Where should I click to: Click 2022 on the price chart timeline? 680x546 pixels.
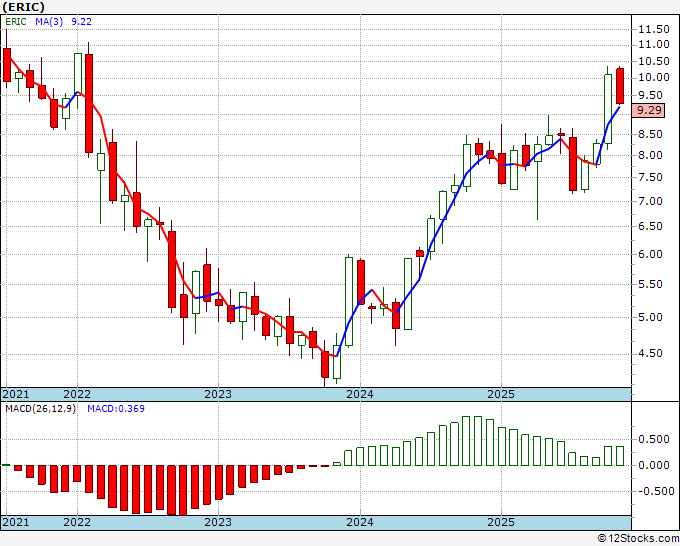pyautogui.click(x=77, y=394)
